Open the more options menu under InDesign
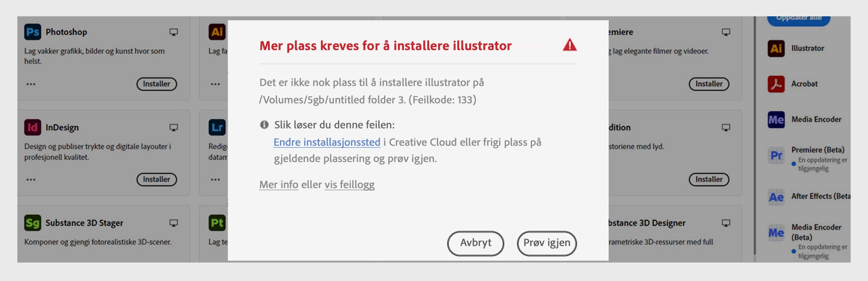The image size is (868, 281). click(x=31, y=179)
